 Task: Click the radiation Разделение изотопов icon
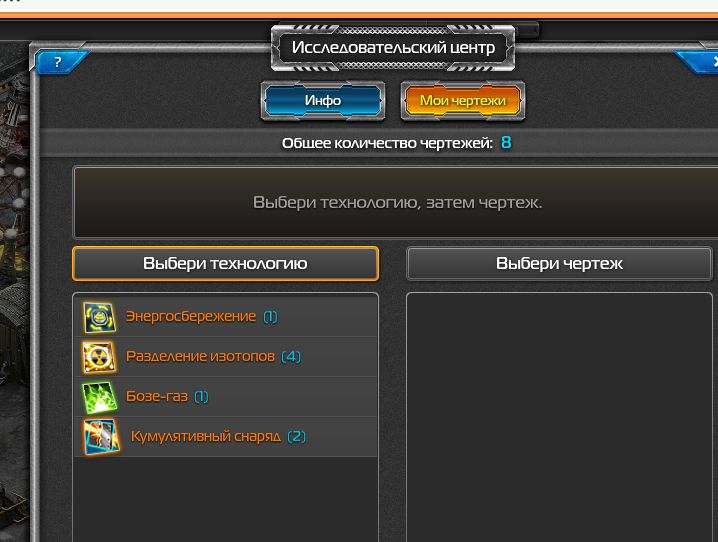click(x=99, y=357)
